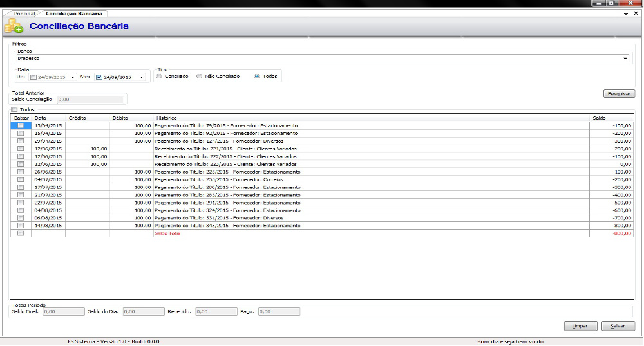Uncheck the Até date checkbox
644x346 pixels.
99,77
